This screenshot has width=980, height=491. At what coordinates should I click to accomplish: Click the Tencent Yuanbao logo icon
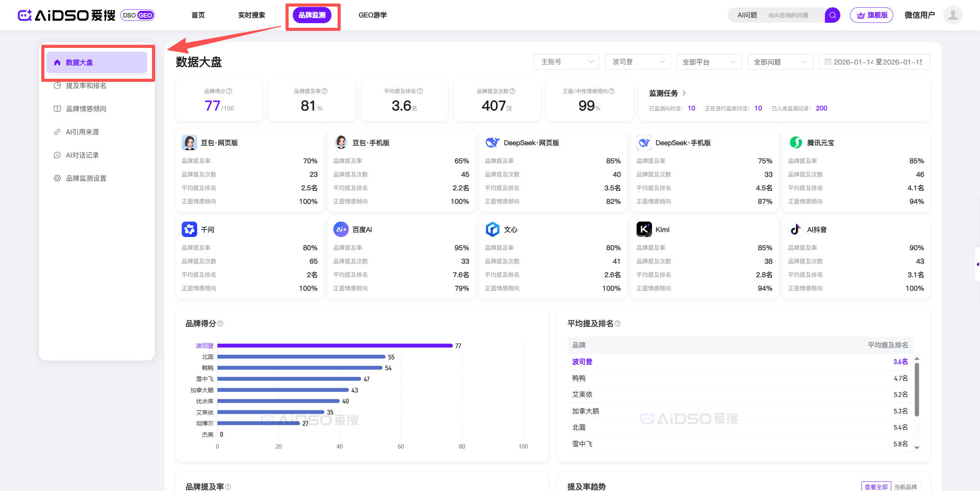796,142
